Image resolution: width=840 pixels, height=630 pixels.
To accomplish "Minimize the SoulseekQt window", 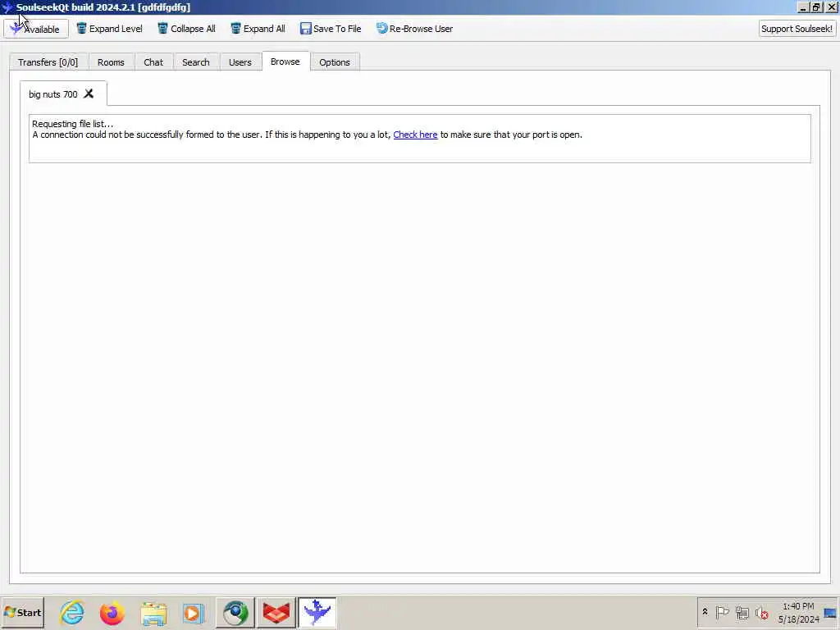I will tap(803, 7).
